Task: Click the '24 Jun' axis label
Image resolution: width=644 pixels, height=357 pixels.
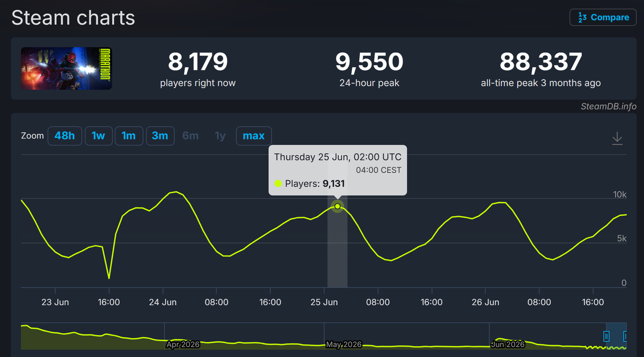Action: 163,302
